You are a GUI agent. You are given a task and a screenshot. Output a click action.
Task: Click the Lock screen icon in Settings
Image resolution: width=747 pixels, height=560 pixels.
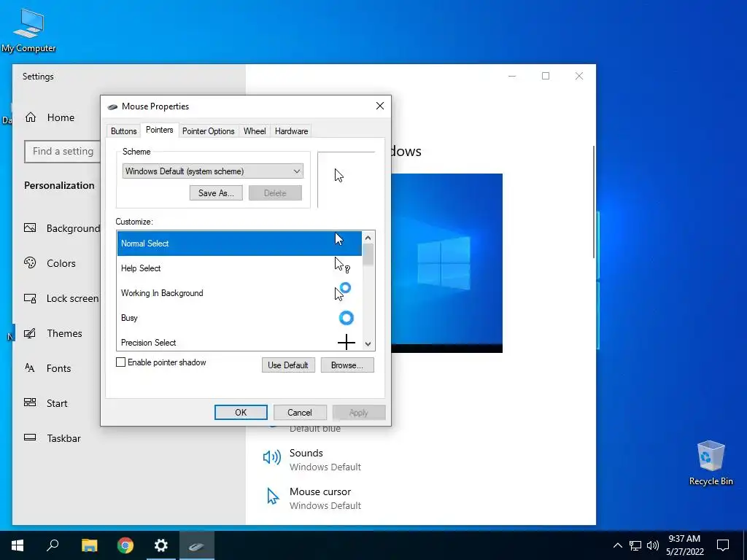tap(30, 298)
